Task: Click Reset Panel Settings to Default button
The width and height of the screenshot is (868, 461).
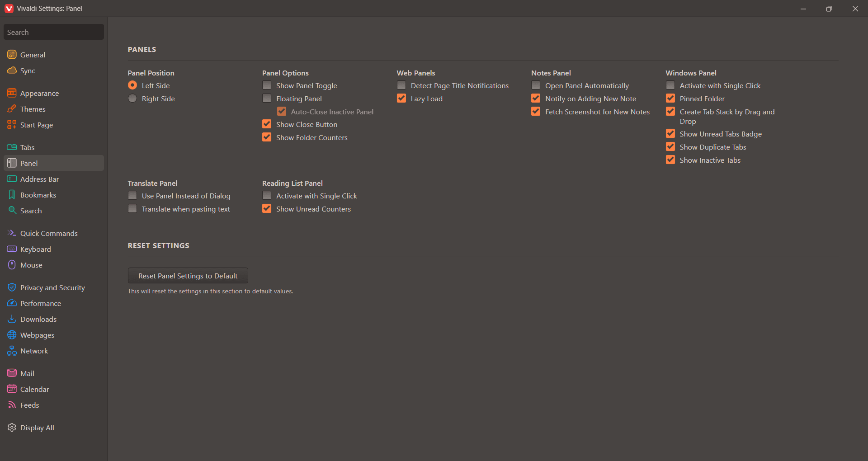Action: pos(188,276)
